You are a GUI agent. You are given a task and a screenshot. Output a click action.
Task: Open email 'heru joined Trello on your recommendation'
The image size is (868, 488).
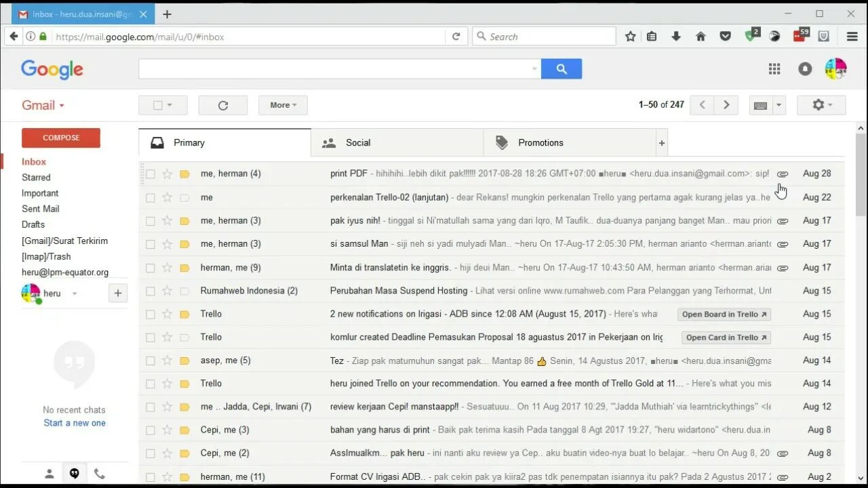tap(492, 384)
